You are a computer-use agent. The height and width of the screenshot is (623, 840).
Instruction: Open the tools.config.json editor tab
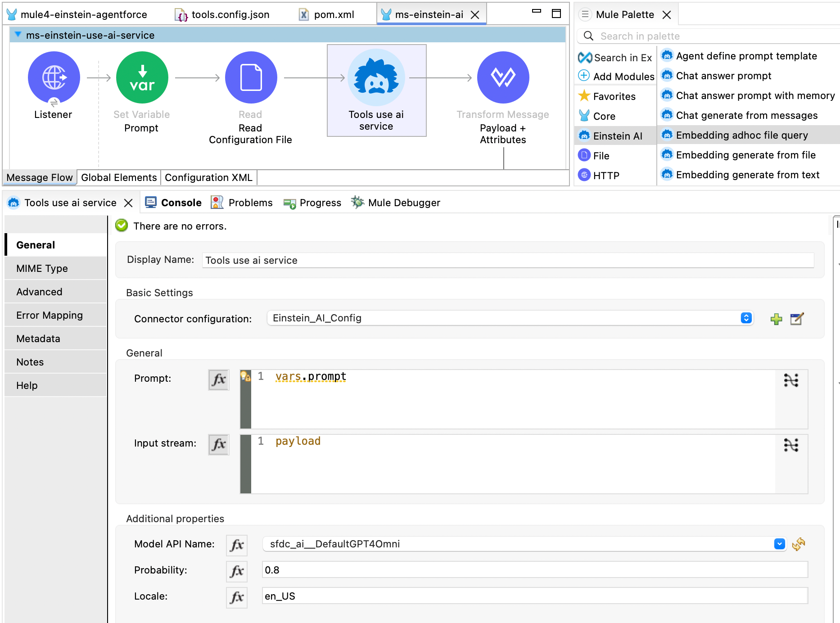point(222,14)
